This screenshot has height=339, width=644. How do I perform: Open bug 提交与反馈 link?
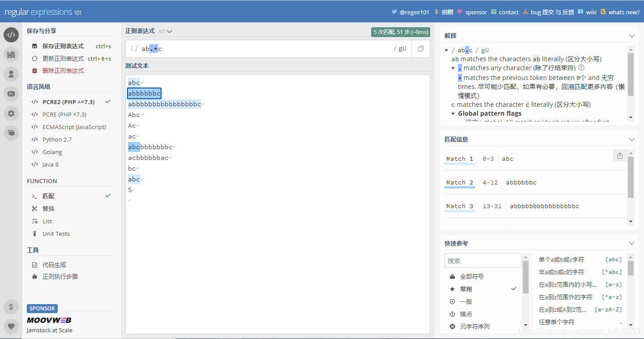click(548, 12)
